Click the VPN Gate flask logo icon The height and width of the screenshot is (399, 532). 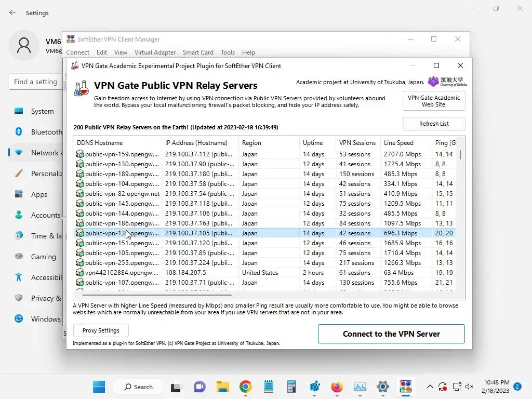pos(82,88)
